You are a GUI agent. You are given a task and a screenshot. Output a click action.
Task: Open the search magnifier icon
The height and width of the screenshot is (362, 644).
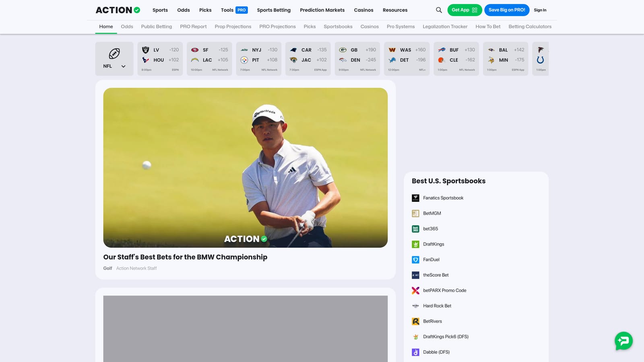point(439,10)
